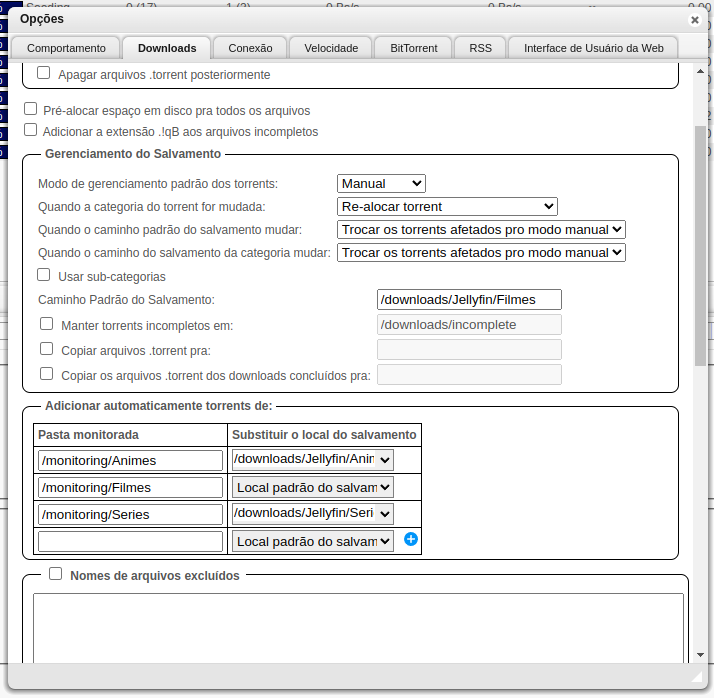714x698 pixels.
Task: Select the Downloads tab
Action: pyautogui.click(x=167, y=48)
